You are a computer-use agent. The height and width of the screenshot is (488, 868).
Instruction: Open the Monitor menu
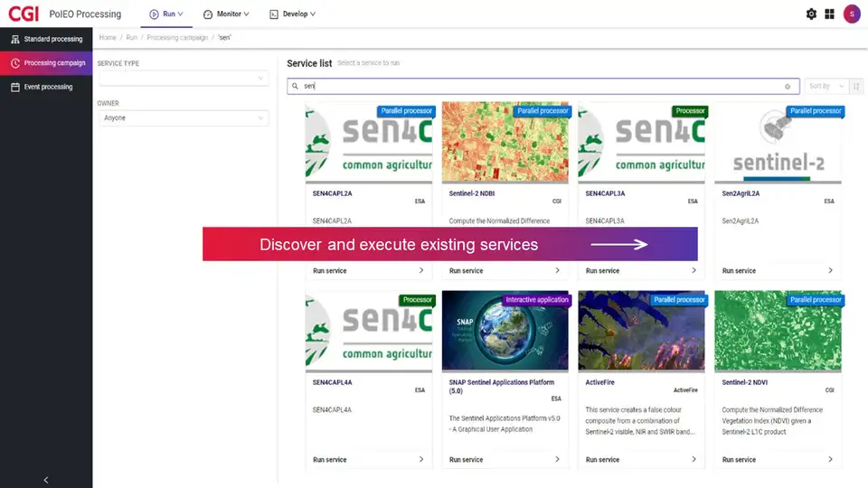(226, 14)
